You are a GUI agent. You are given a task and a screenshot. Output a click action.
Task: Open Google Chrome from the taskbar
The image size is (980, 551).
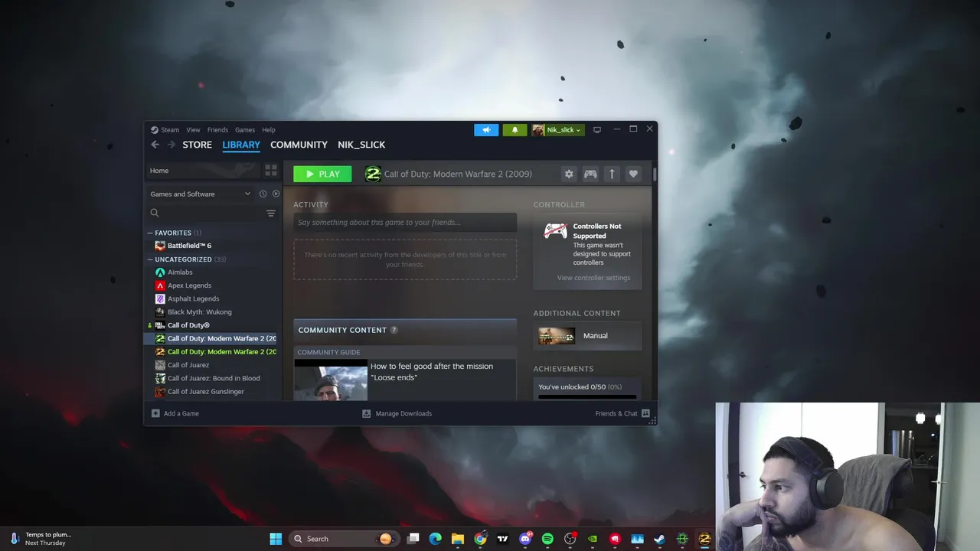(x=480, y=539)
